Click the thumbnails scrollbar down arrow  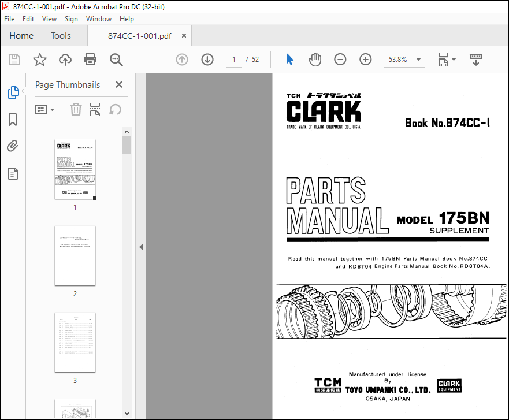[127, 414]
